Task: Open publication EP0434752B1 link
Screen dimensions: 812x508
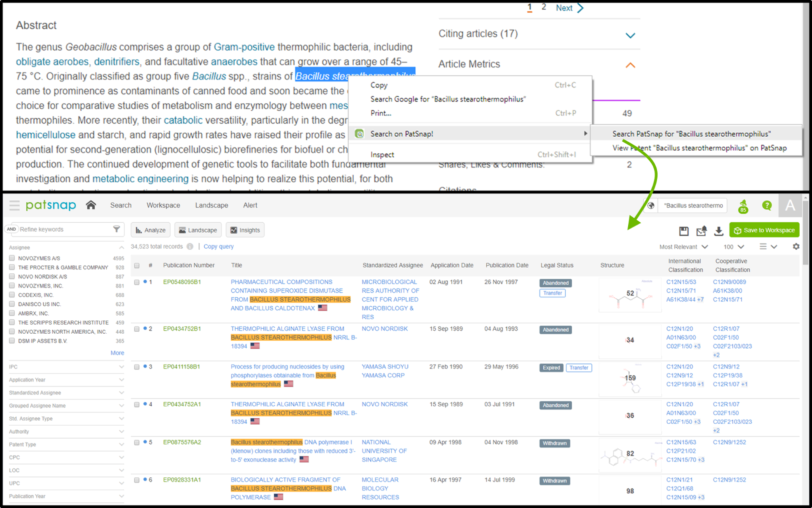Action: [x=182, y=329]
